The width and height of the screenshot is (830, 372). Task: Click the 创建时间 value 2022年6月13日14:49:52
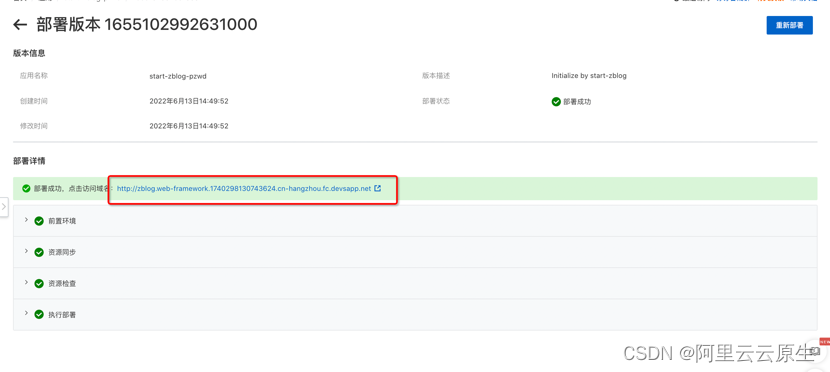(189, 101)
